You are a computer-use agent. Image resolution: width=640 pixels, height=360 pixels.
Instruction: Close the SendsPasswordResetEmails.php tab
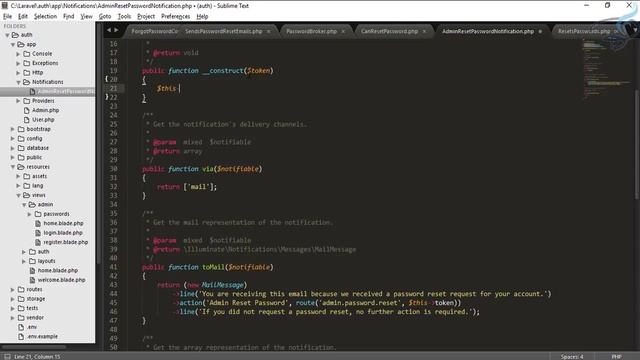[269, 31]
